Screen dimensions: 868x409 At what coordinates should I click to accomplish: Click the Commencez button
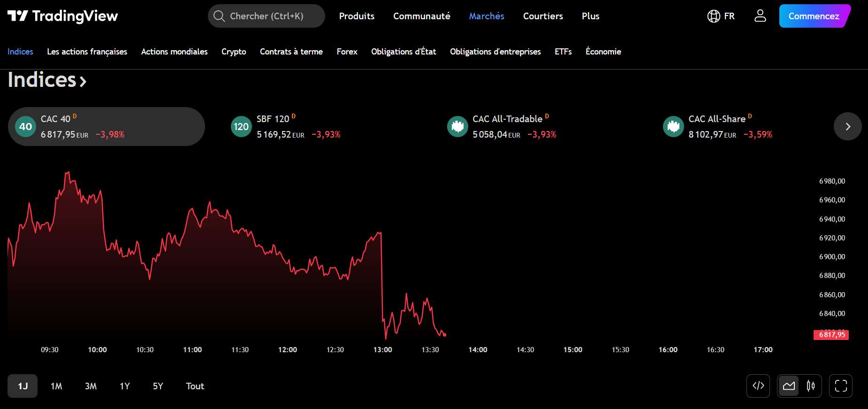coord(814,16)
